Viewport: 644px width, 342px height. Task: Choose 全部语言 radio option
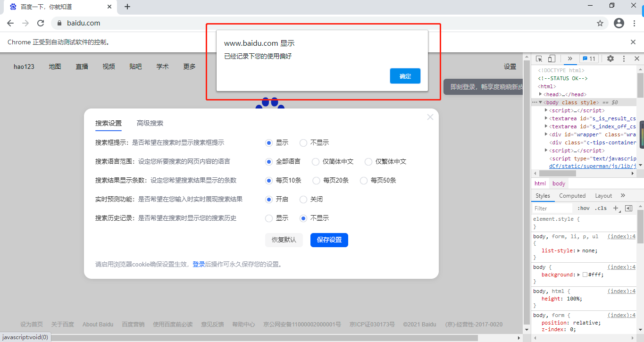click(x=269, y=161)
